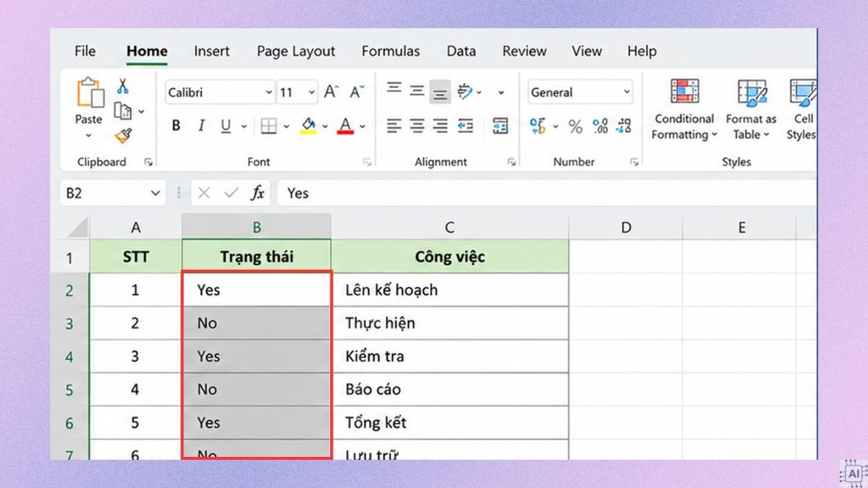Expand the Paste options arrow
This screenshot has height=488, width=868.
pyautogui.click(x=89, y=135)
